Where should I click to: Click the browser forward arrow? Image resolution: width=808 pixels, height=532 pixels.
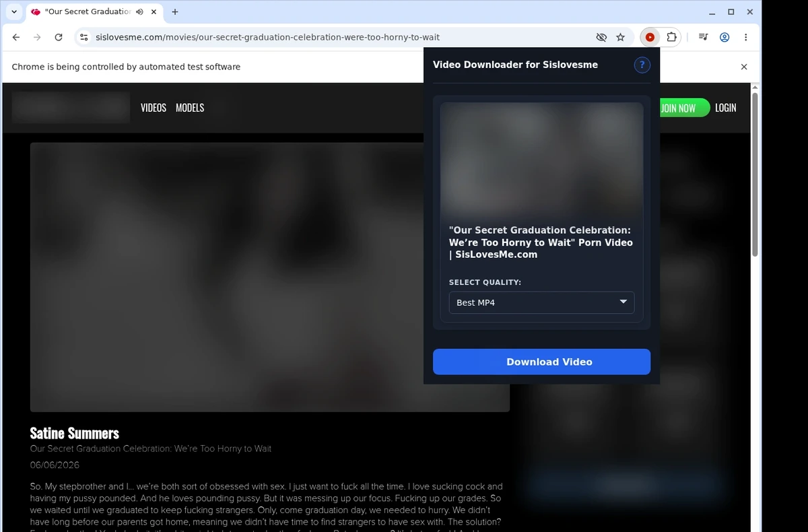(x=37, y=38)
